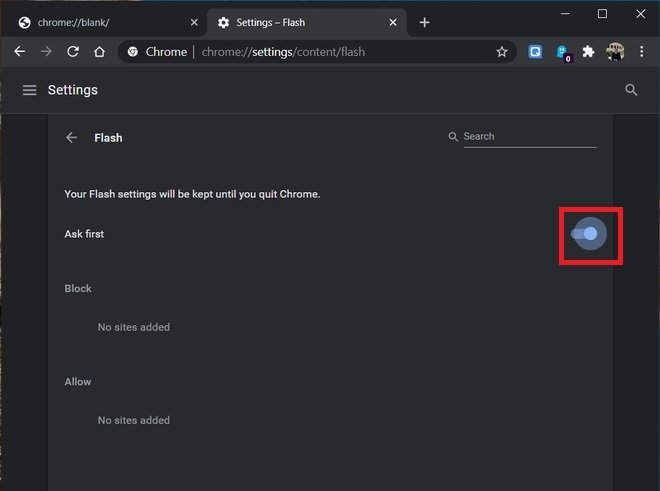Click the Settings title text
This screenshot has height=491, width=660.
(x=73, y=90)
